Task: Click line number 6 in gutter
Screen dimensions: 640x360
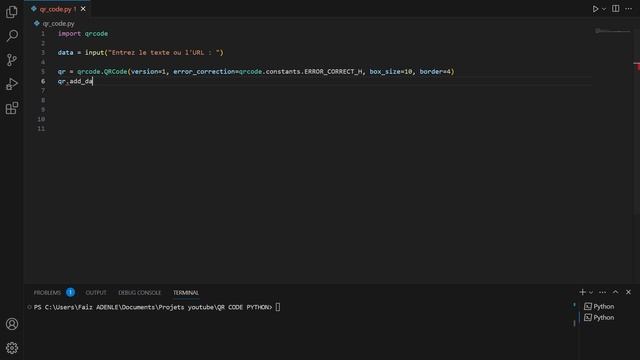Action: click(x=43, y=81)
